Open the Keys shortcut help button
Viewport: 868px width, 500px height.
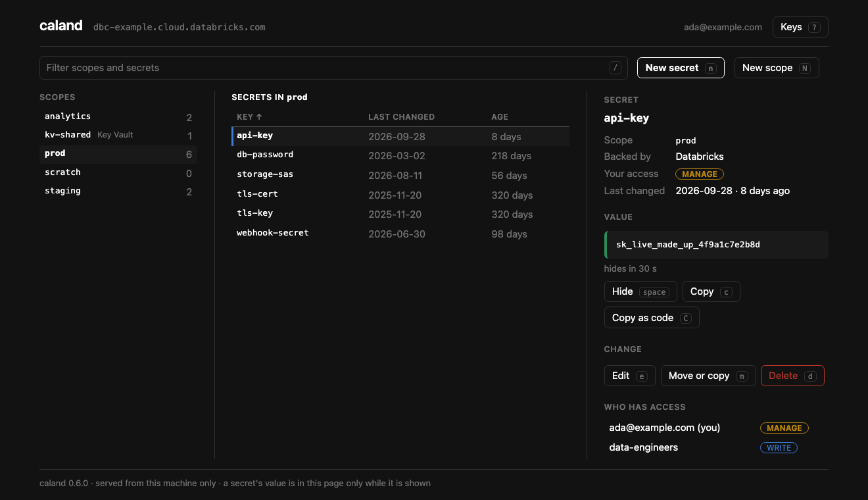click(800, 27)
